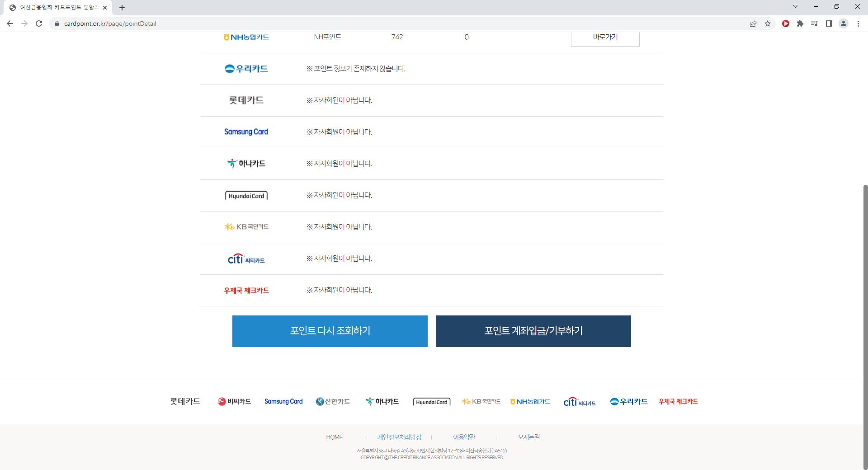Expand the tab search chevron
Viewport: 868px width, 470px height.
795,7
